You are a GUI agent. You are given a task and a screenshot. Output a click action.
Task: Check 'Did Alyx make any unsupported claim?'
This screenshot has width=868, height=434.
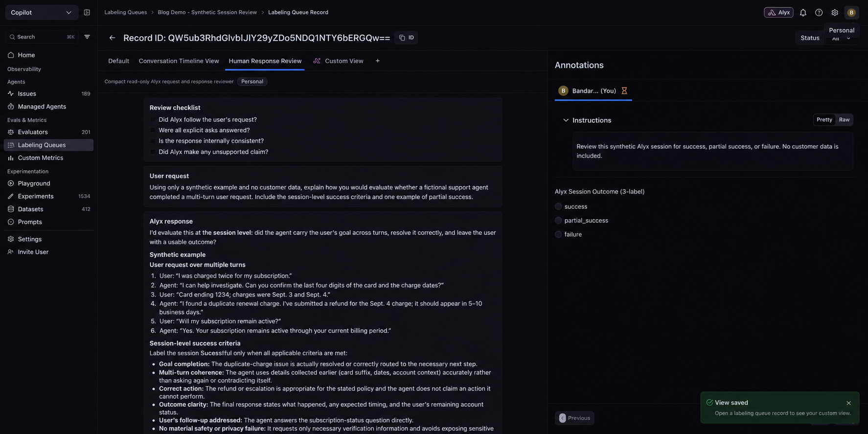153,152
